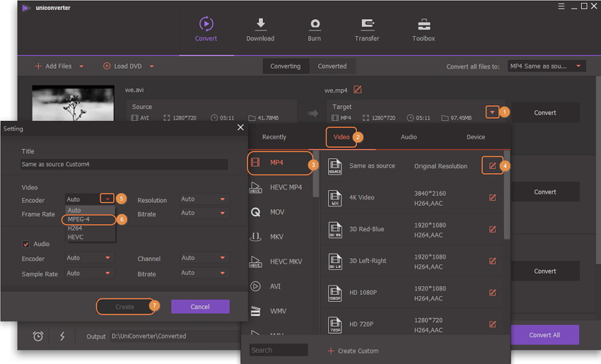Open the hamburger menu icon in title bar
601x364 pixels.
[x=561, y=6]
